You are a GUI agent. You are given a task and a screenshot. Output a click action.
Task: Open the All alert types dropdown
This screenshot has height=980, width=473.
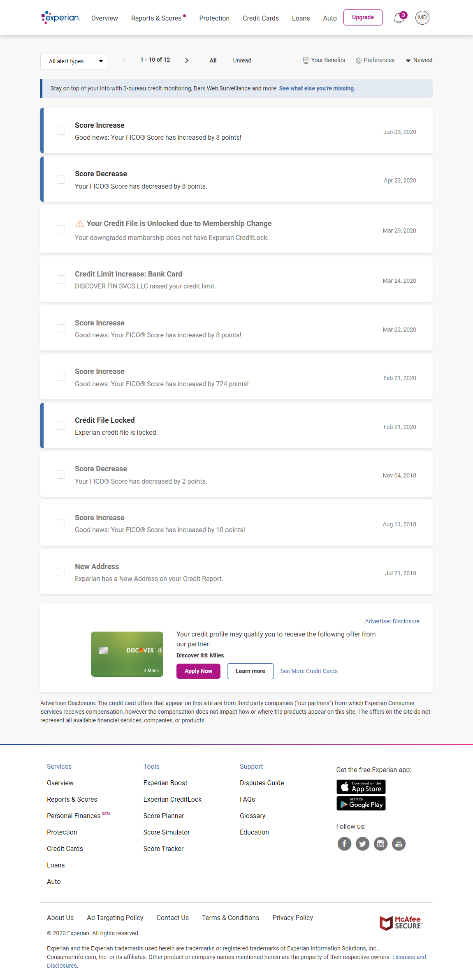pos(74,61)
